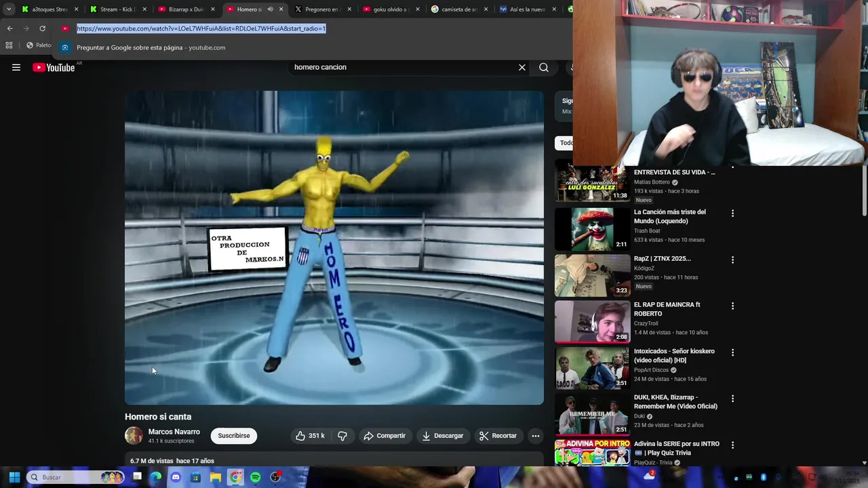Open OBS Studio from the taskbar
The width and height of the screenshot is (868, 488).
coord(275,477)
